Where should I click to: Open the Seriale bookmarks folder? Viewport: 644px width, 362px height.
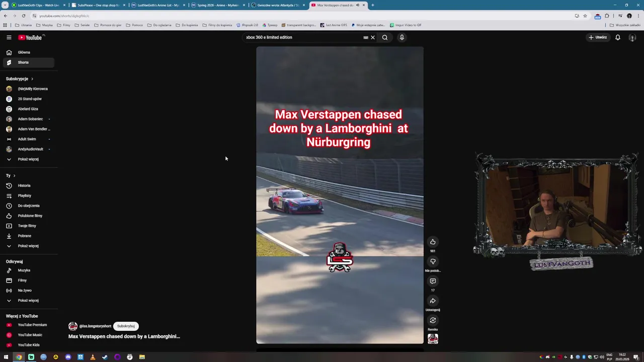[x=82, y=25]
